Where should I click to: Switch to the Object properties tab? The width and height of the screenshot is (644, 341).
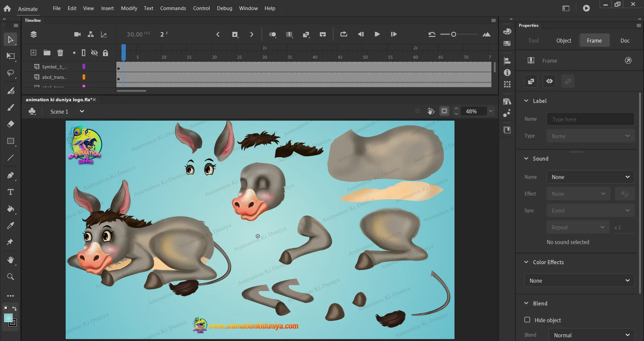coord(563,41)
